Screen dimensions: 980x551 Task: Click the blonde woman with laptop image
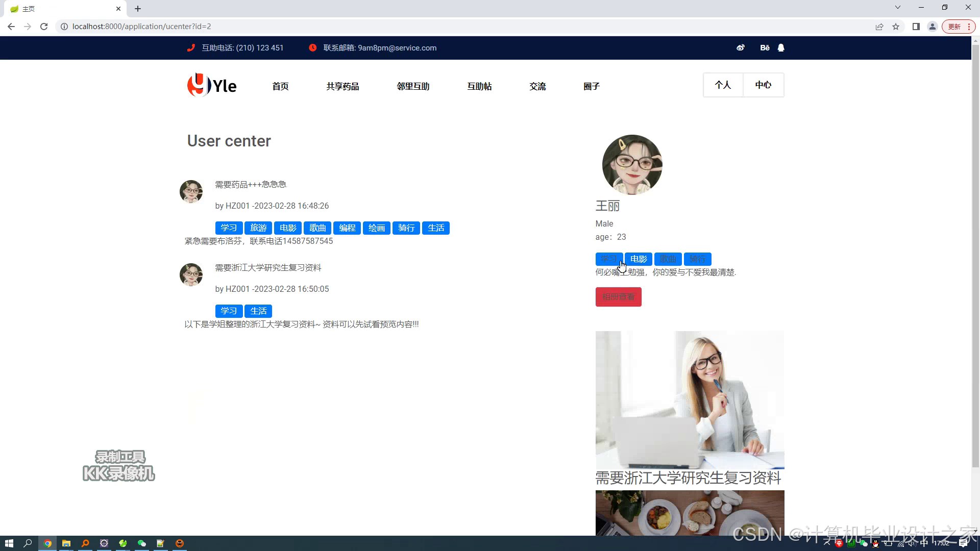click(690, 399)
